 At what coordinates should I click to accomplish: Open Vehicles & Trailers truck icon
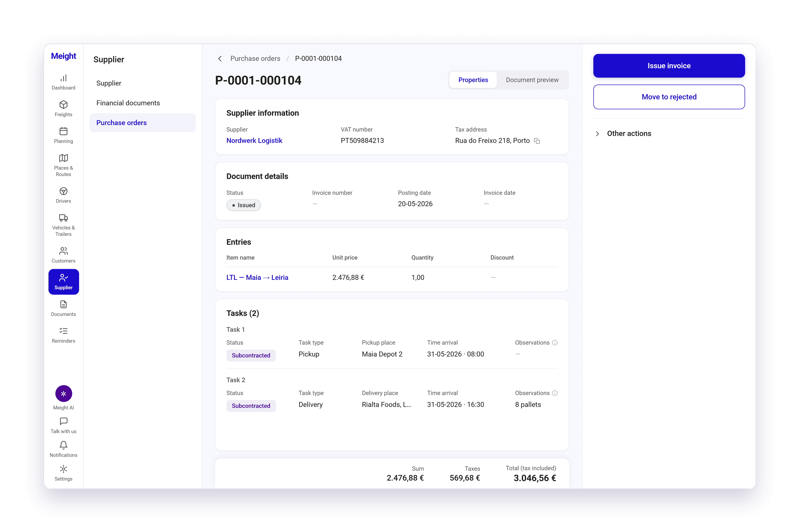(63, 218)
